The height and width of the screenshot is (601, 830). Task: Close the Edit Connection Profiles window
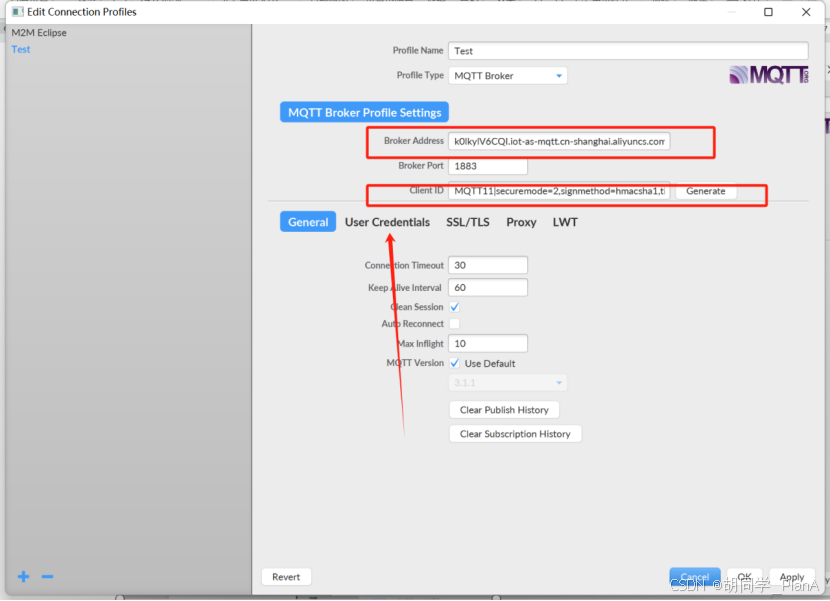click(x=806, y=12)
